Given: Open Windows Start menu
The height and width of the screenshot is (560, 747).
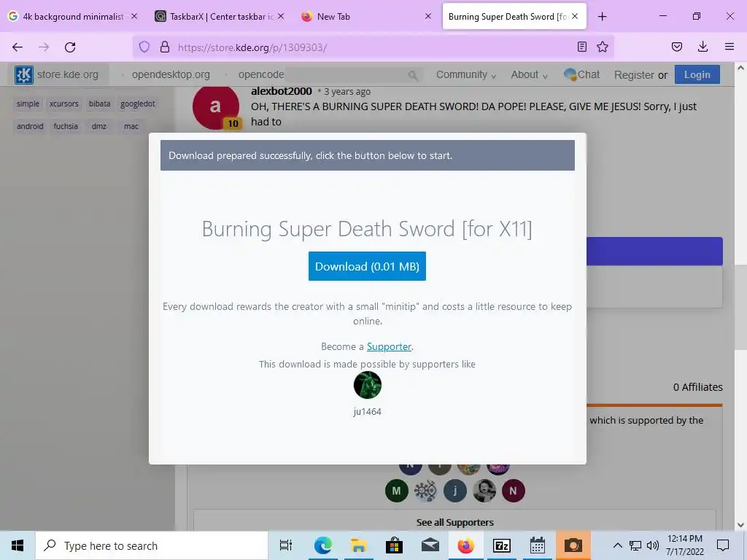Looking at the screenshot, I should 18,545.
